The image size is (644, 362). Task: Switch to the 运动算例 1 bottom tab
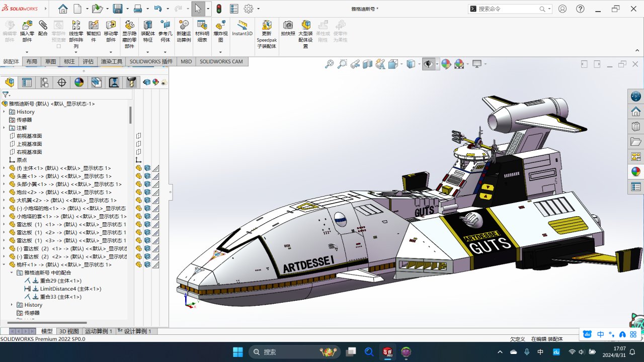pyautogui.click(x=99, y=331)
